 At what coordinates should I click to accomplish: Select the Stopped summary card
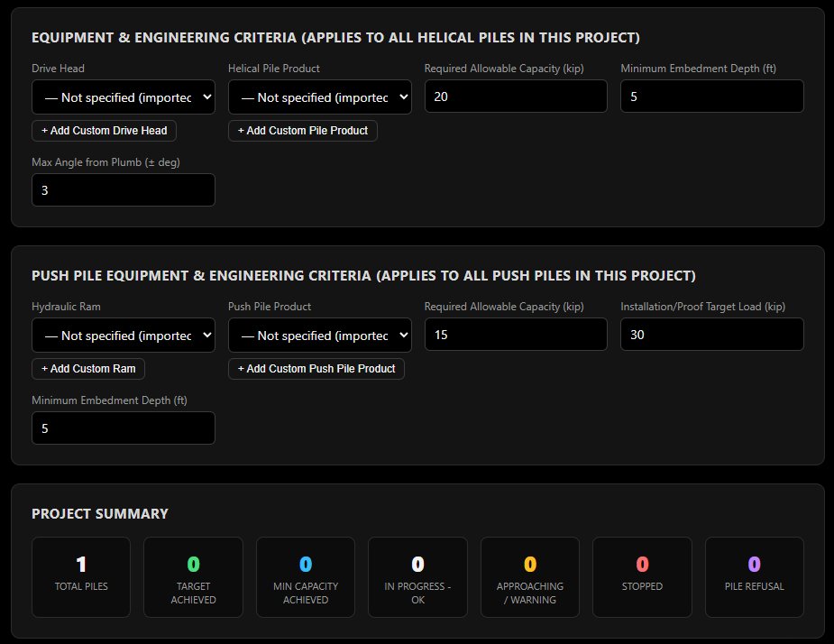[642, 577]
